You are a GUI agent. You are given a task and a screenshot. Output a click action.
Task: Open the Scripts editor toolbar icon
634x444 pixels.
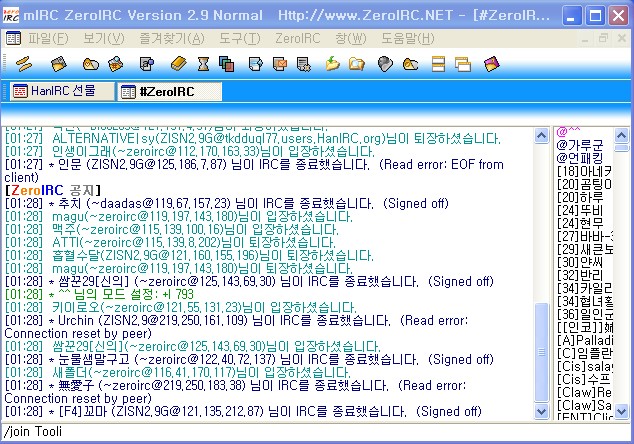pyautogui.click(x=147, y=64)
